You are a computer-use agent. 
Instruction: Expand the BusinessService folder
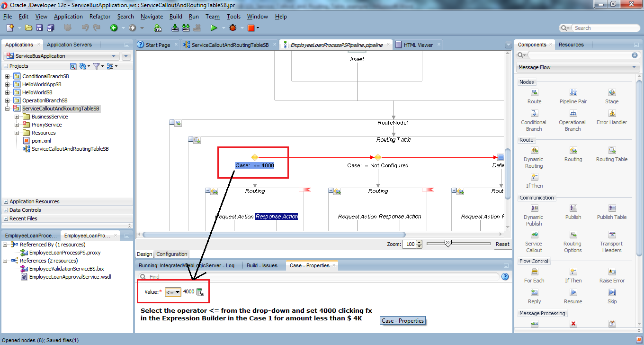(17, 117)
